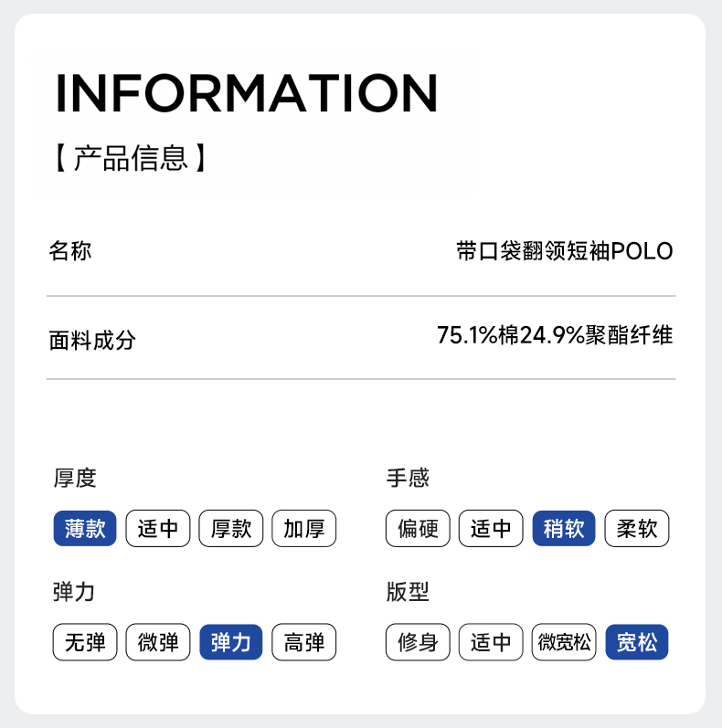722x728 pixels.
Task: Select the 薄款 thickness option
Action: [85, 529]
